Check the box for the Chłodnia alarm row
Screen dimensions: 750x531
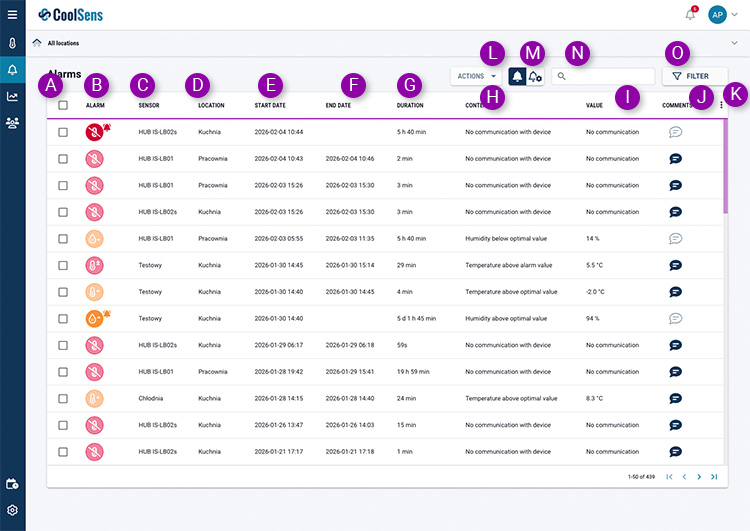[63, 398]
